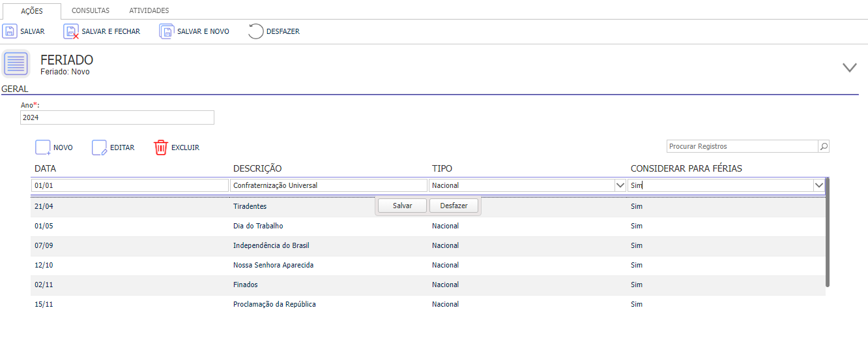Click the Salvar e Novo icon
868x340 pixels.
click(167, 31)
